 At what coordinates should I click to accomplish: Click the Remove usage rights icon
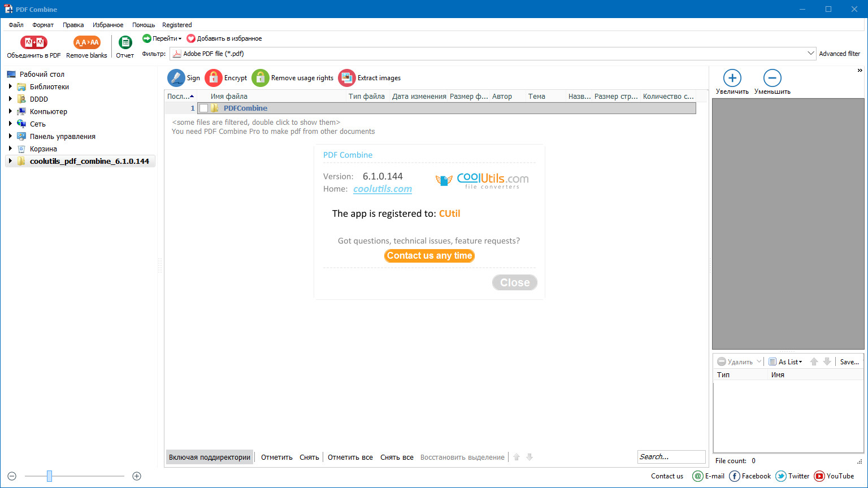pos(261,78)
